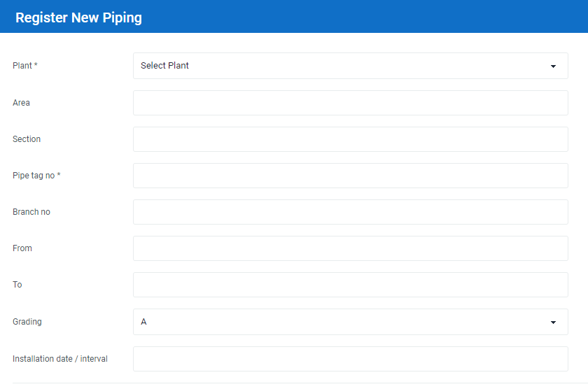
Task: Open the Select Plant dropdown
Action: [350, 66]
